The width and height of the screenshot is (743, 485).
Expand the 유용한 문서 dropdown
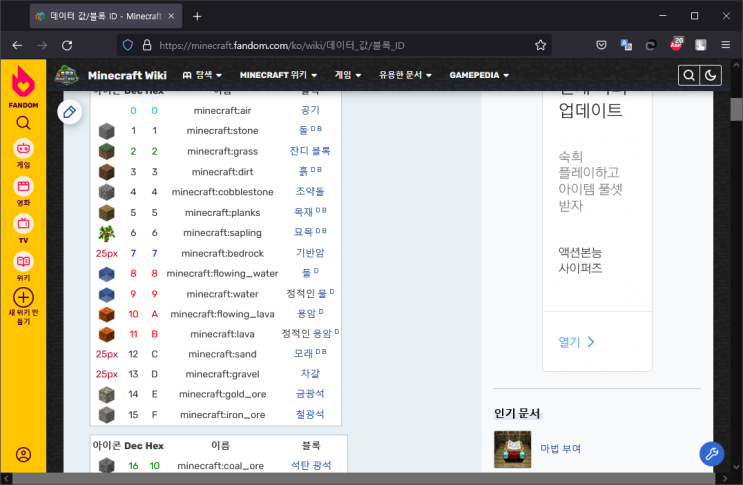point(405,75)
